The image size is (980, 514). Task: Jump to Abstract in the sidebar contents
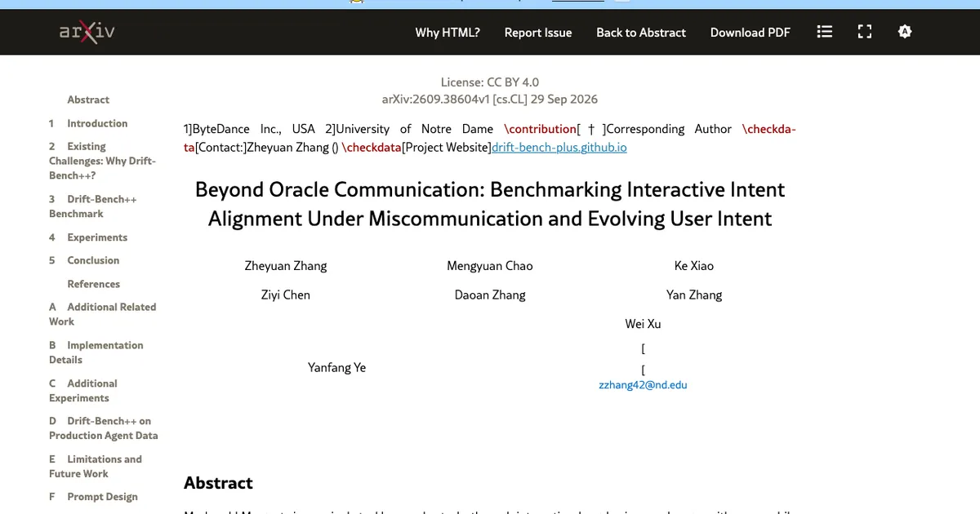[x=88, y=100]
